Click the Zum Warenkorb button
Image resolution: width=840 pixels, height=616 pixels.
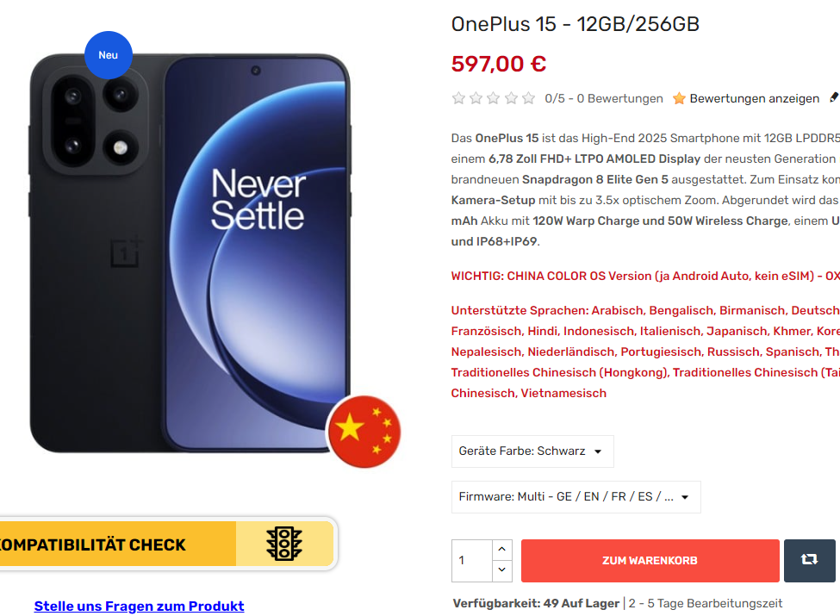point(650,561)
